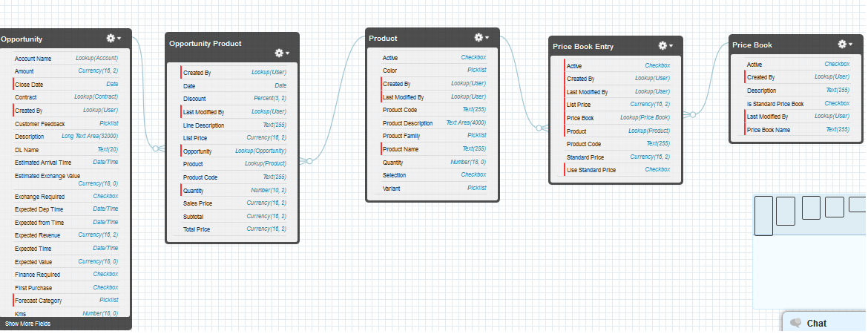
Task: Click Product Code in Price Book Entry
Action: [x=618, y=144]
